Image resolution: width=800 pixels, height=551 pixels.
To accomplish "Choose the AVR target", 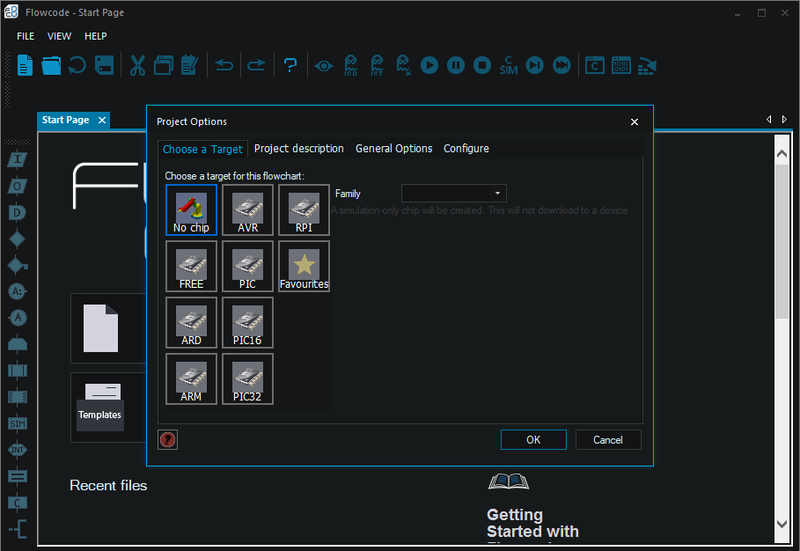I will 247,210.
